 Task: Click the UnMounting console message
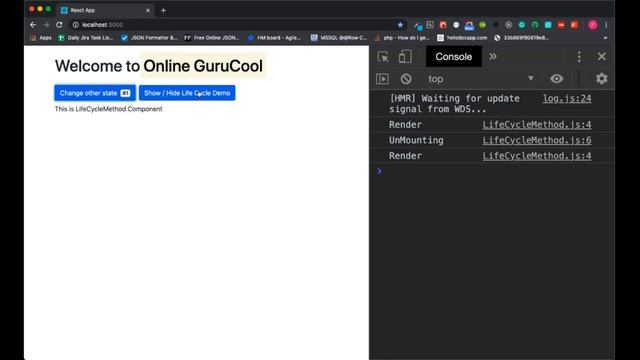tap(416, 140)
